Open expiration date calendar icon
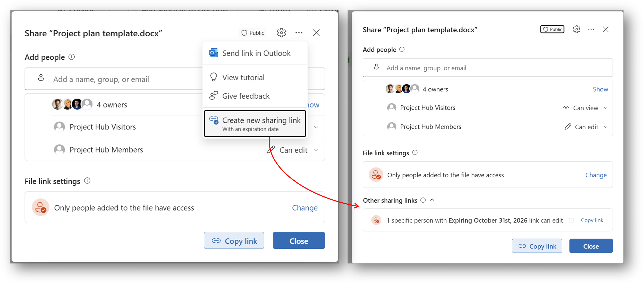The image size is (644, 284). tap(571, 220)
